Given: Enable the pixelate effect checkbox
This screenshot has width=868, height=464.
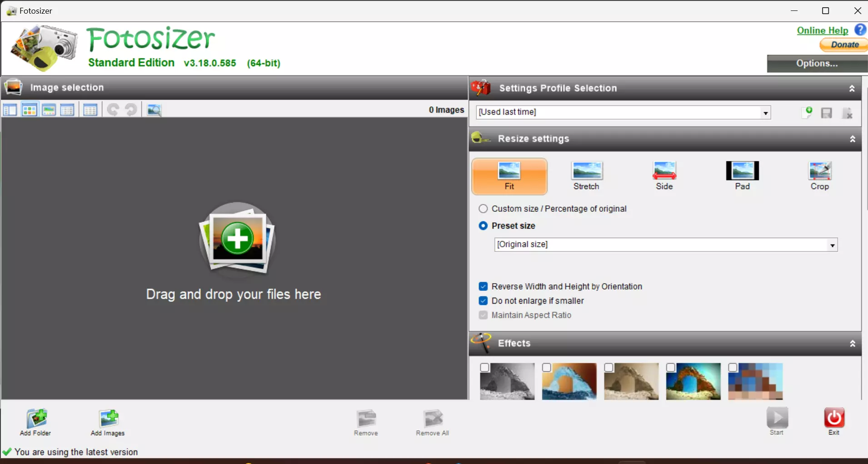Looking at the screenshot, I should (733, 368).
